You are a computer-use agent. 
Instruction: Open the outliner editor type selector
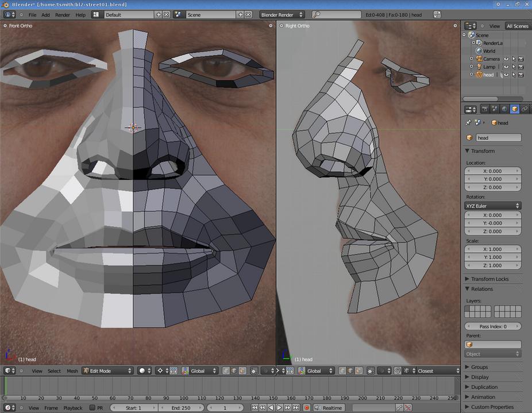pos(471,26)
